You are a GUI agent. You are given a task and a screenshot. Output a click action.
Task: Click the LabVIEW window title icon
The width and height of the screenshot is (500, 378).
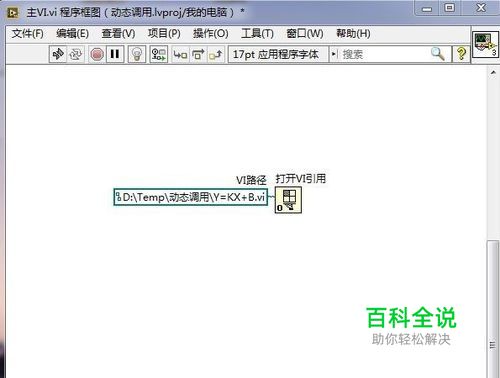[13, 13]
